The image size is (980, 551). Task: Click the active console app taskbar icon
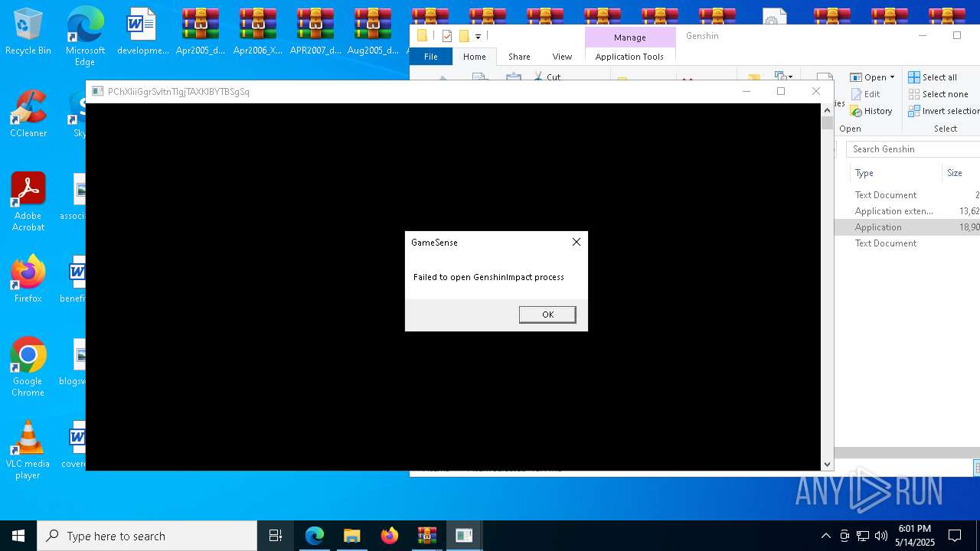point(464,536)
